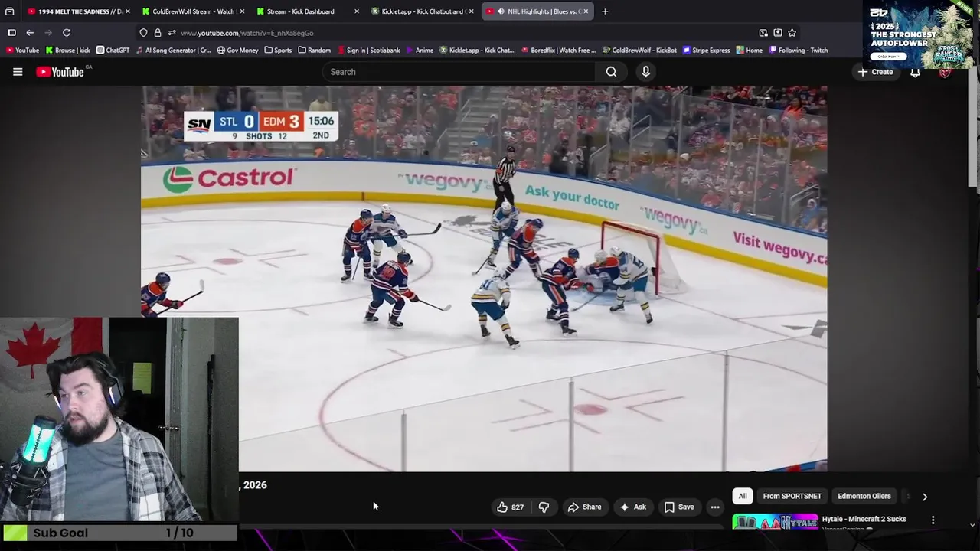Filter by Edmonton Oilers chip

click(x=864, y=496)
